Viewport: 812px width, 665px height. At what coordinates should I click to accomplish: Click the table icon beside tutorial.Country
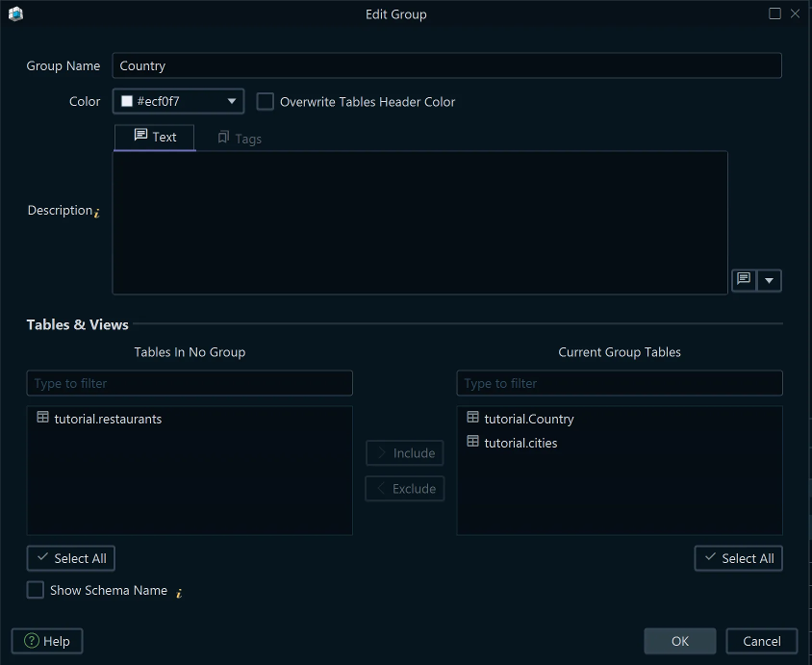pos(472,418)
